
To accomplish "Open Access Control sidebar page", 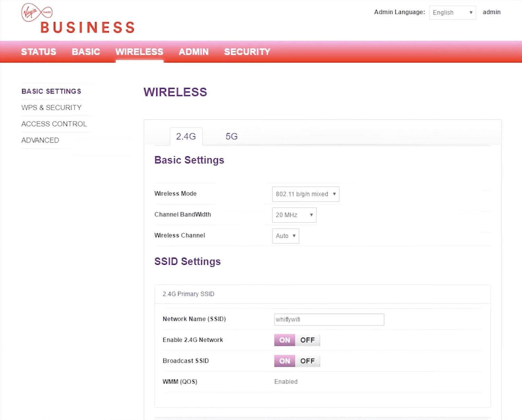I will point(54,124).
